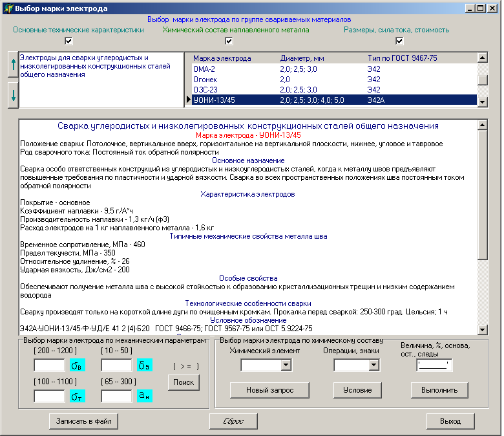Click the Выполнить button
Screen dimensions: 504x436
[x=439, y=390]
